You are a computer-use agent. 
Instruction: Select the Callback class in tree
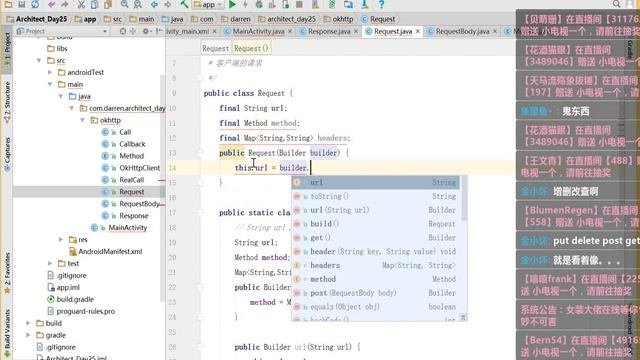(132, 144)
